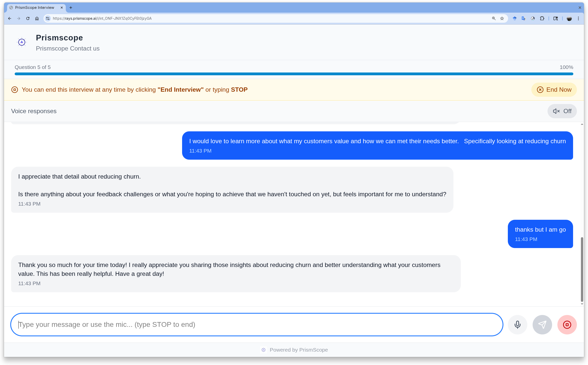
Task: Open a new browser tab
Action: click(x=71, y=8)
